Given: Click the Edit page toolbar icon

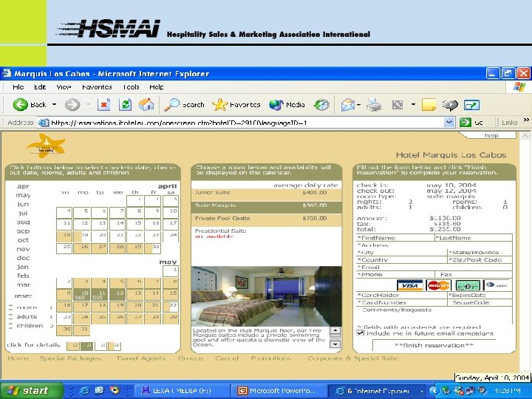Looking at the screenshot, I should (398, 105).
